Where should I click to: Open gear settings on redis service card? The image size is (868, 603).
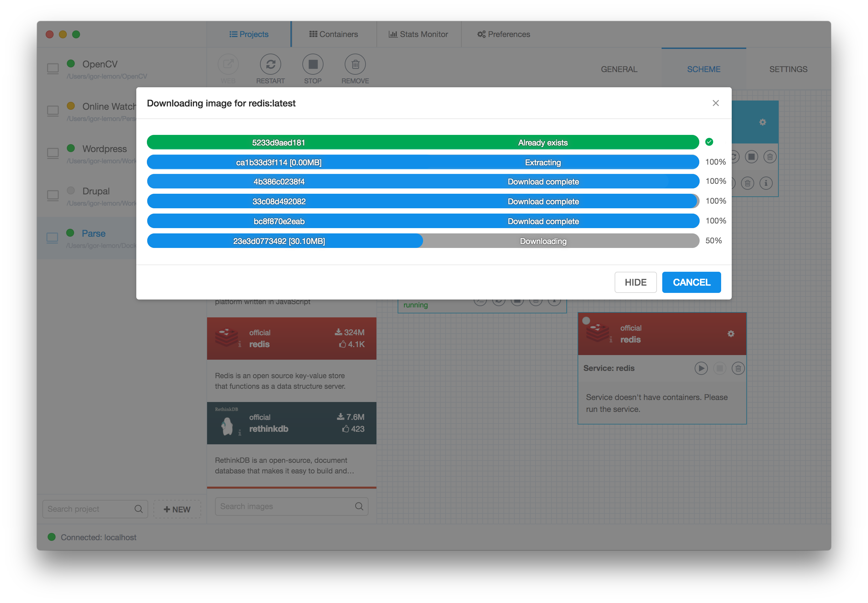(x=730, y=334)
